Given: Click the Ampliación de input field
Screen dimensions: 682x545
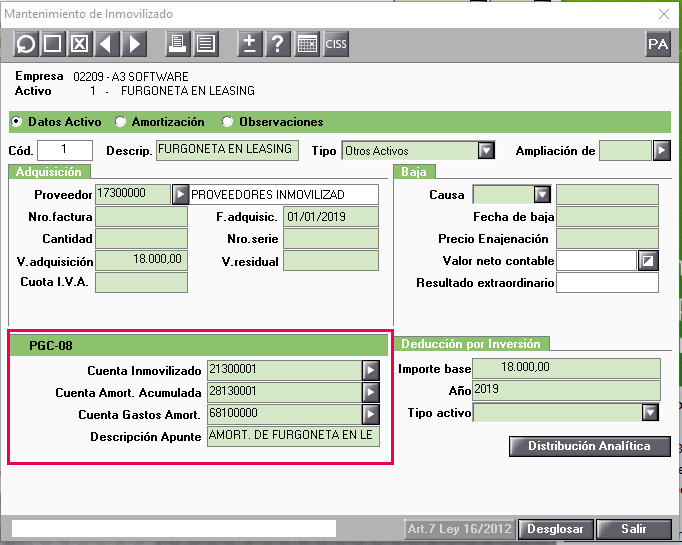Looking at the screenshot, I should click(625, 151).
